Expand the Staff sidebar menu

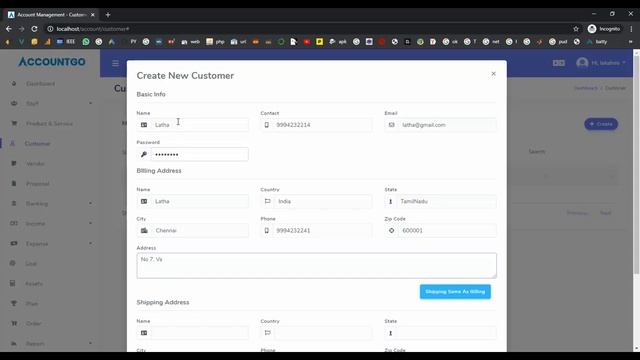tap(50, 104)
